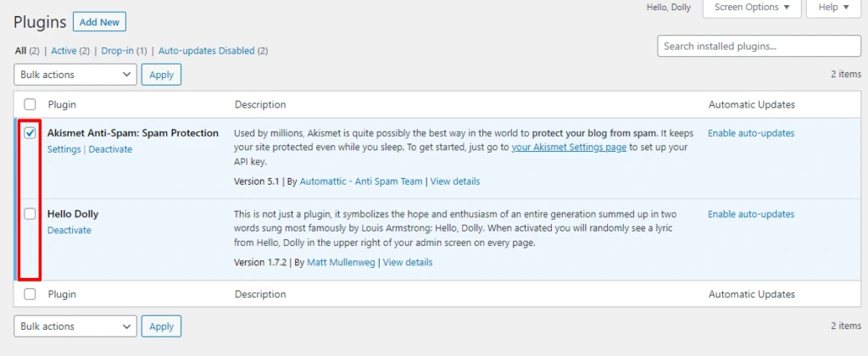Click the bottom Apply button
Viewport: 868px width, 356px height.
tap(161, 326)
